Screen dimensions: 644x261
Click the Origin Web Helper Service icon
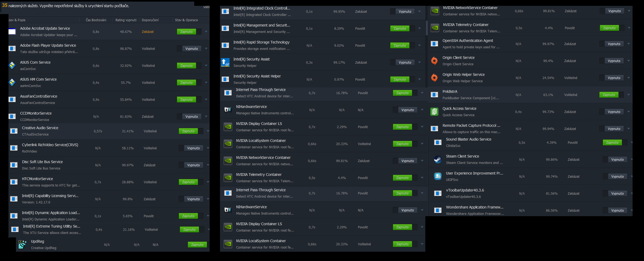[x=434, y=78]
